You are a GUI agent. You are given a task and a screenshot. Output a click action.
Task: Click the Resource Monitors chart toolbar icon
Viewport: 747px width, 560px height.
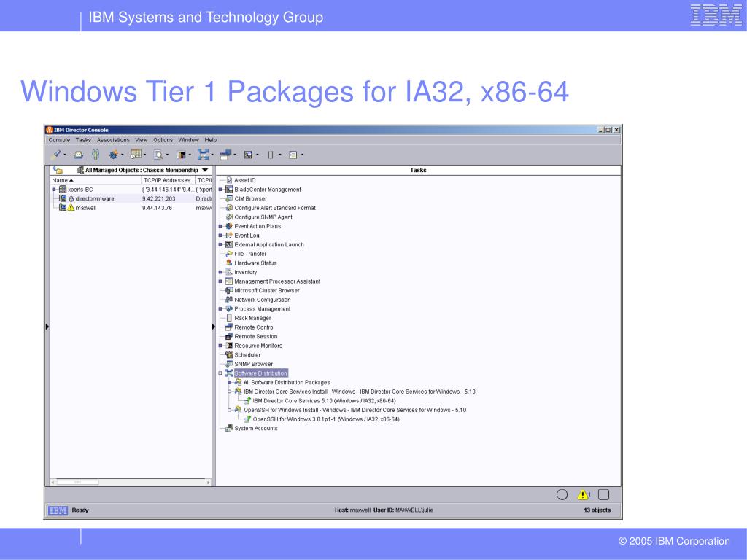(181, 155)
